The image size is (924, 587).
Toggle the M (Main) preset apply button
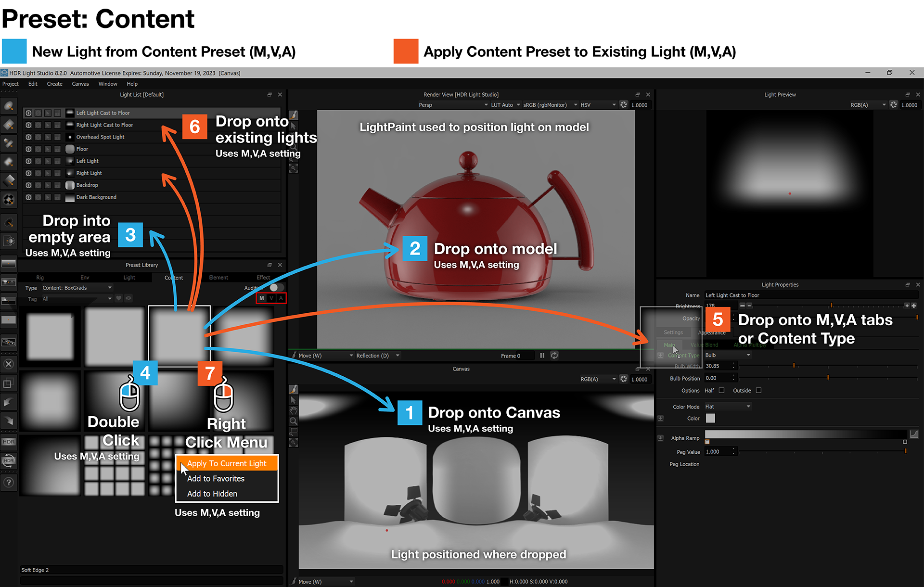tap(262, 298)
